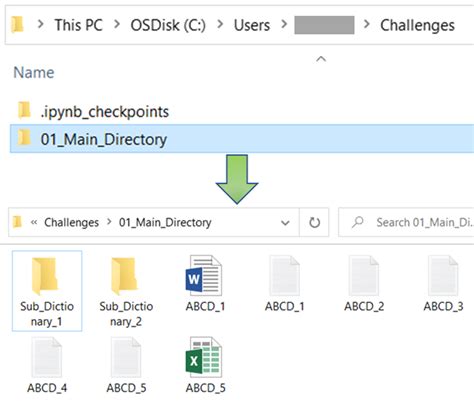Expand the chevron before Challenges in top bar
The width and height of the screenshot is (474, 413).
click(367, 24)
